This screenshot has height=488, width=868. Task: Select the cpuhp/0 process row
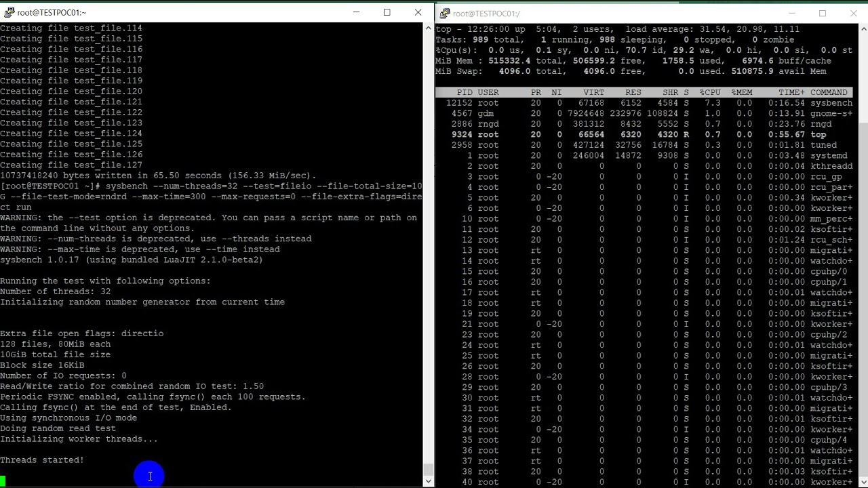click(x=644, y=271)
